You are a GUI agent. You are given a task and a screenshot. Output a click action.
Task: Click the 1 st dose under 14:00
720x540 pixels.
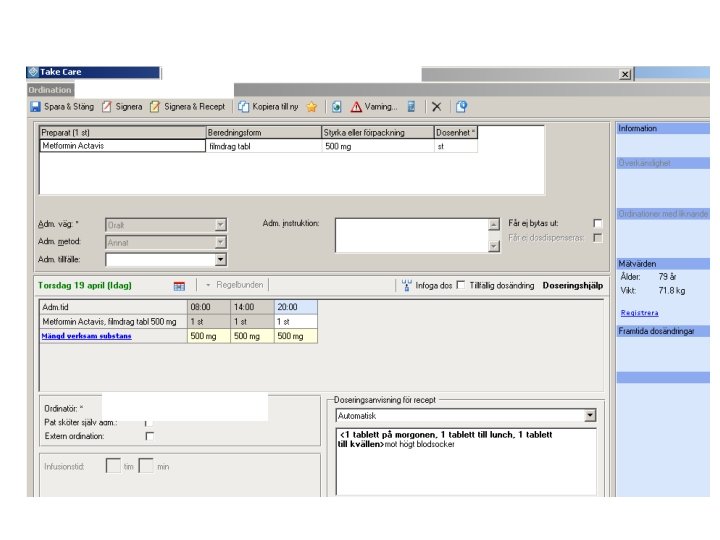pos(252,321)
